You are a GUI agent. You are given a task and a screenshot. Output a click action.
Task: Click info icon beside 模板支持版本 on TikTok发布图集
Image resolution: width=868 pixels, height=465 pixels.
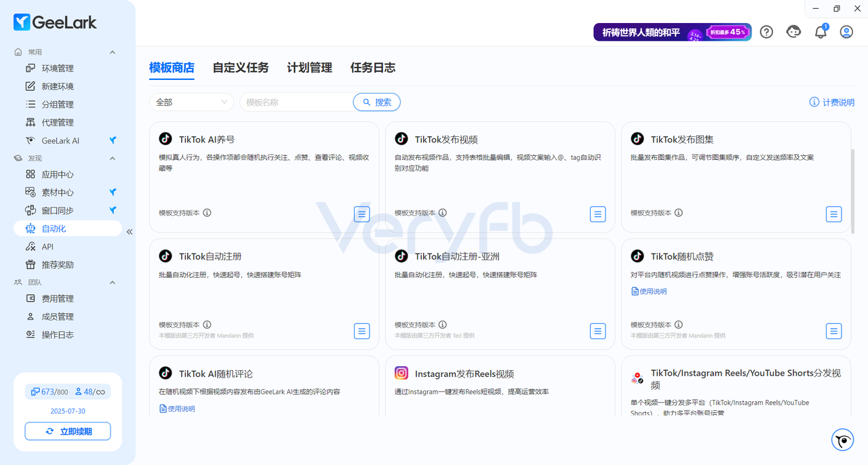click(x=679, y=213)
